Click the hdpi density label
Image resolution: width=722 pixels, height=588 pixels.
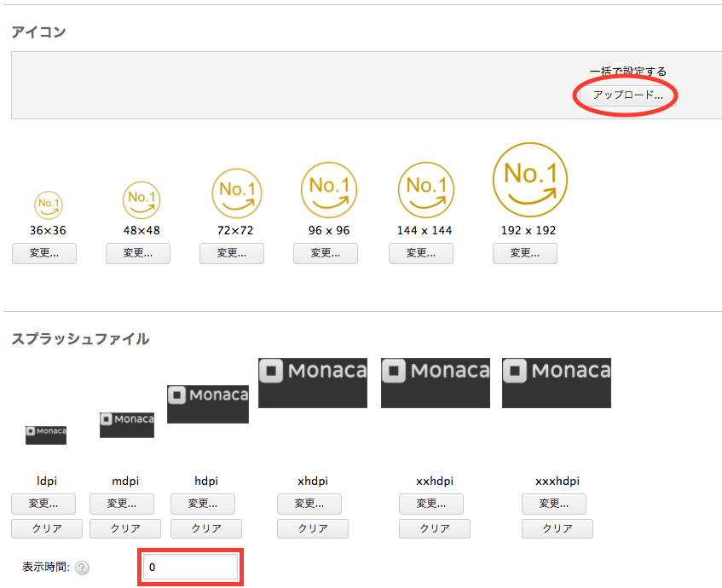pos(206,481)
